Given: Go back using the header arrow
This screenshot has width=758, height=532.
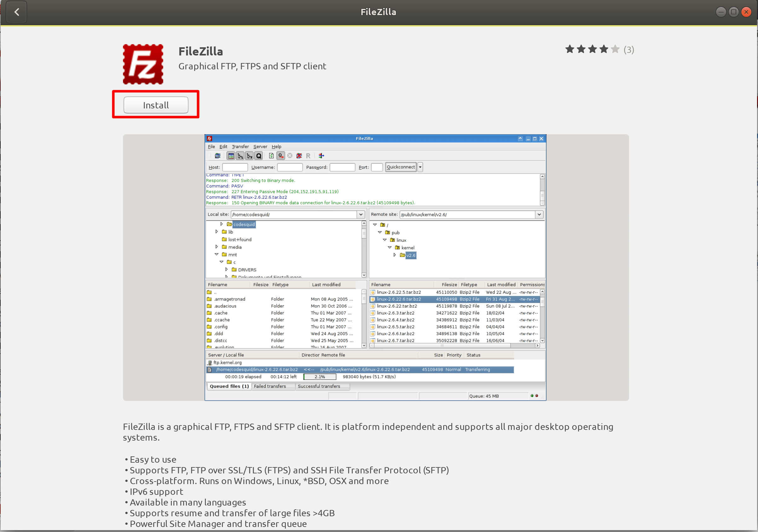Looking at the screenshot, I should (x=17, y=12).
